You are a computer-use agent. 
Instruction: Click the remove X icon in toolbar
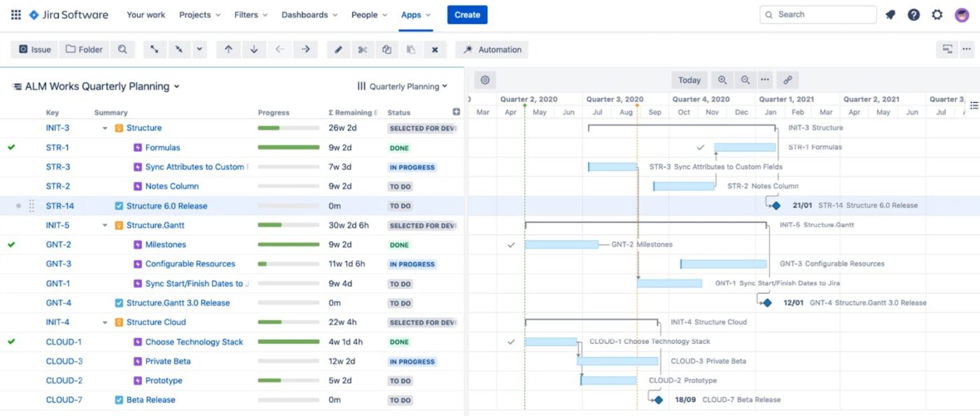(435, 49)
